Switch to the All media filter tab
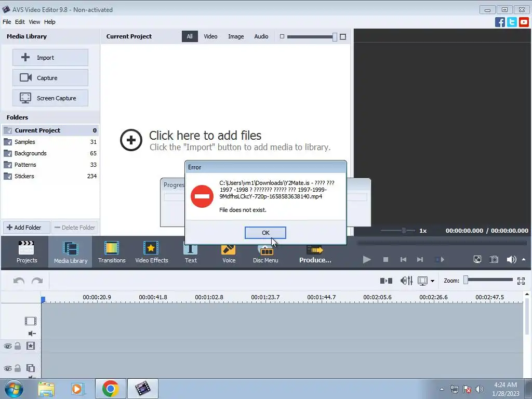Screen dimensions: 532x399 click(x=190, y=36)
